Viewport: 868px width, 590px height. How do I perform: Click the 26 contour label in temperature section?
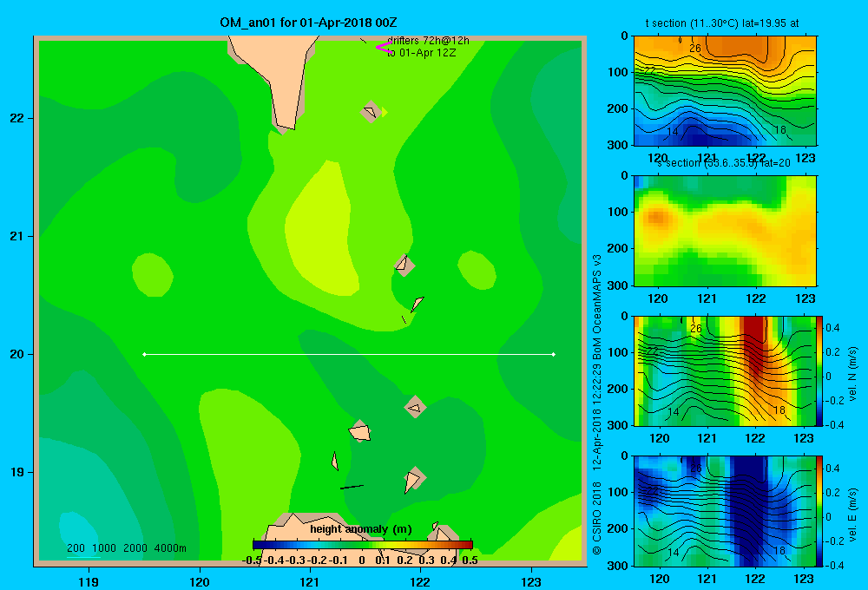click(x=695, y=48)
